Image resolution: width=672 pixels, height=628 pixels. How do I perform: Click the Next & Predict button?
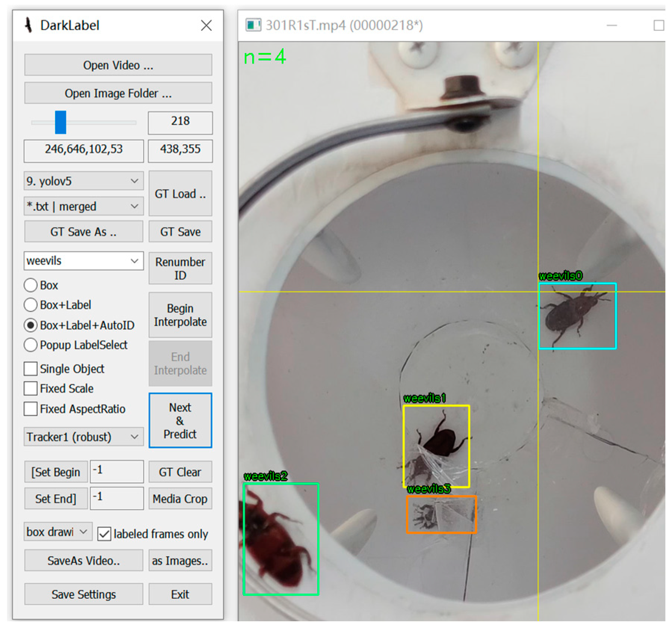(x=180, y=420)
